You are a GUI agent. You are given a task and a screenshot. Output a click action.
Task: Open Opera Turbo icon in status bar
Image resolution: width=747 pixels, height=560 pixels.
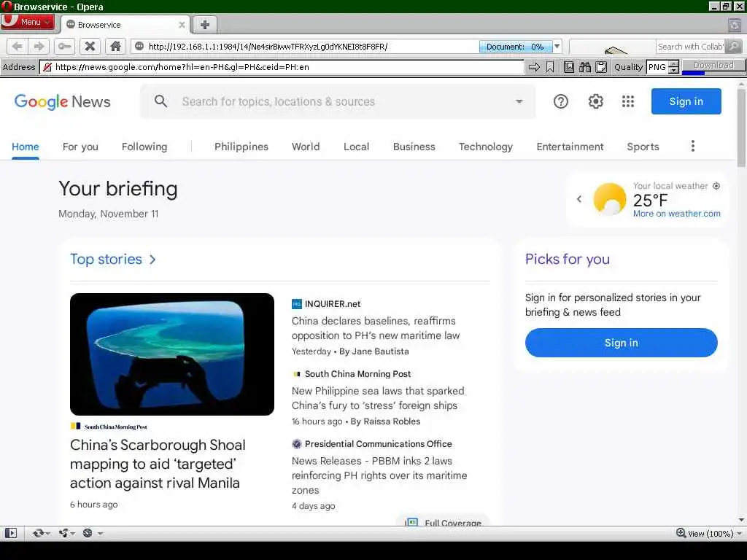click(88, 533)
